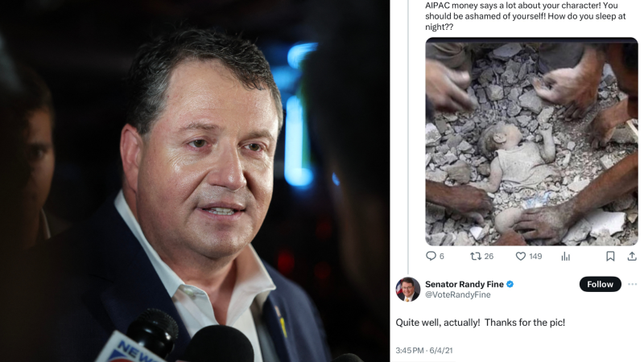Viewport: 644px width, 362px height.
Task: Click the reply text 'Quite well, actually!'
Action: [438, 323]
